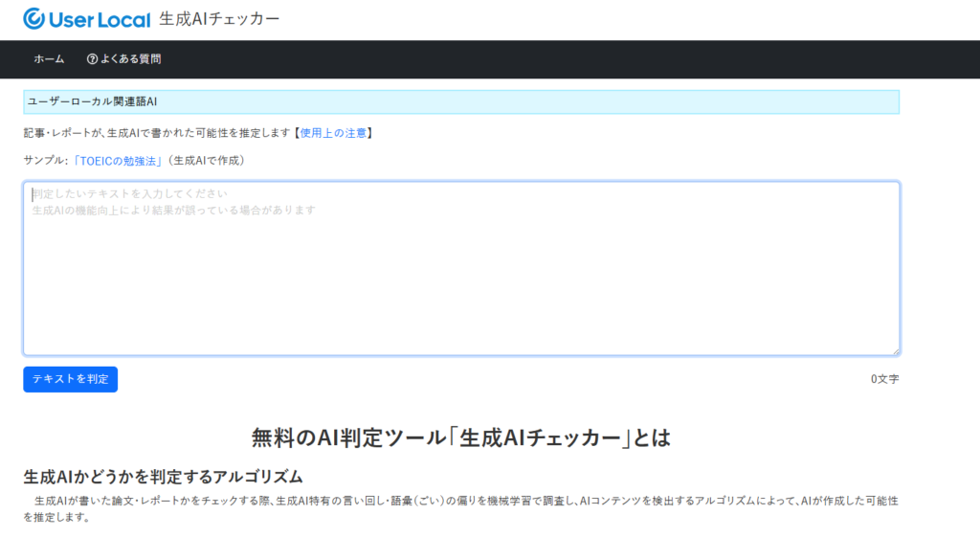
Task: Click the User Local wordmark text
Action: coord(100,19)
